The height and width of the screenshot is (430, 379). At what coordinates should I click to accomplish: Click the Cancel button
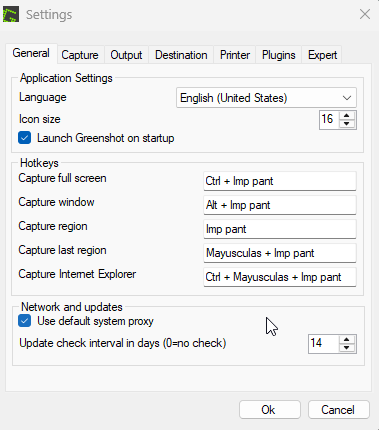pyautogui.click(x=339, y=410)
